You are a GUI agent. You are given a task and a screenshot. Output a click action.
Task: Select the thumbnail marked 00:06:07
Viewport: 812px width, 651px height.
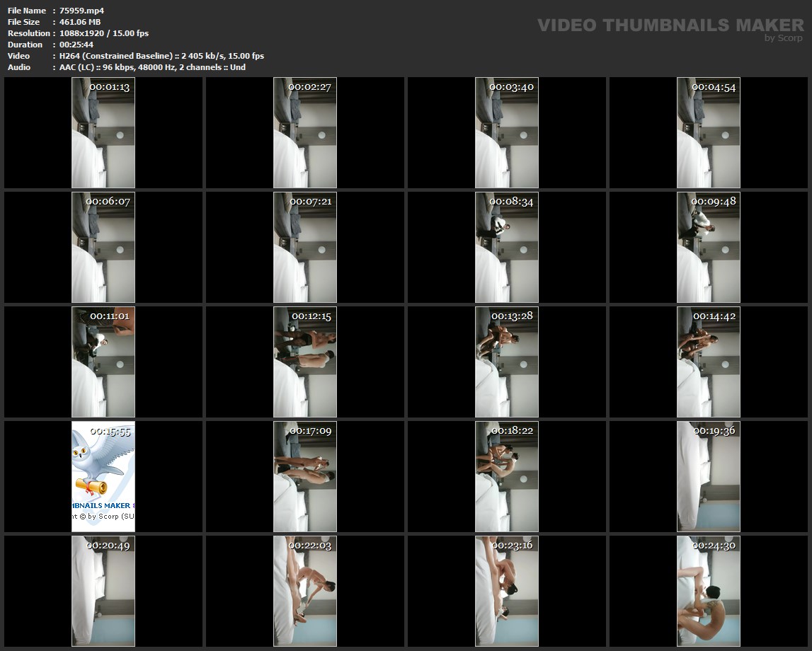103,247
